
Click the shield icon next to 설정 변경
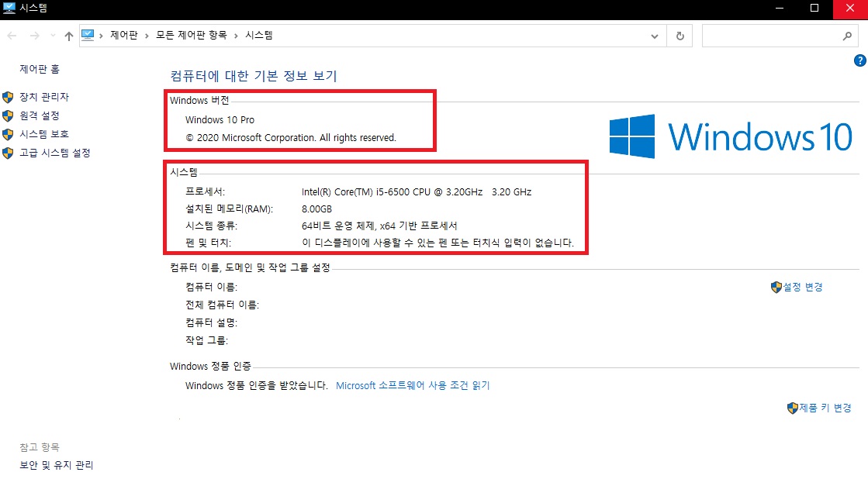click(x=776, y=287)
